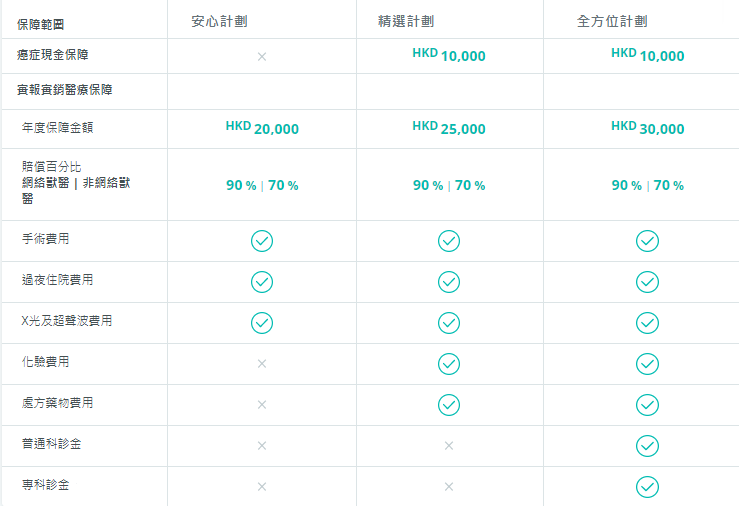The height and width of the screenshot is (506, 739).
Task: Click cross icon for 普通科診金 under 精選計劃
Action: [449, 446]
